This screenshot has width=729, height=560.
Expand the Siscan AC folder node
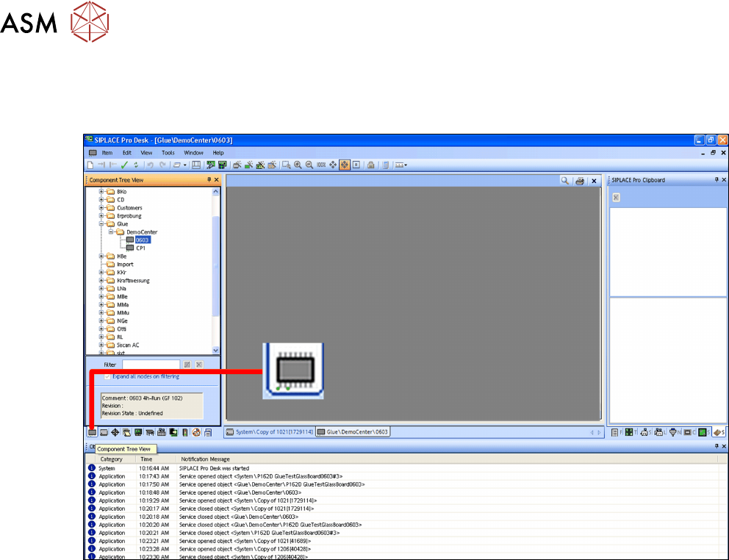click(101, 345)
